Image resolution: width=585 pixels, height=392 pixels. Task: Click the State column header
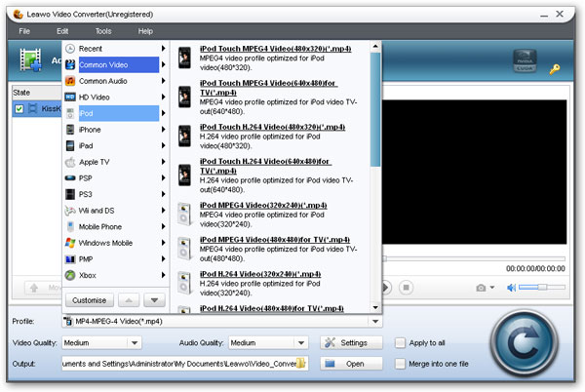(37, 92)
